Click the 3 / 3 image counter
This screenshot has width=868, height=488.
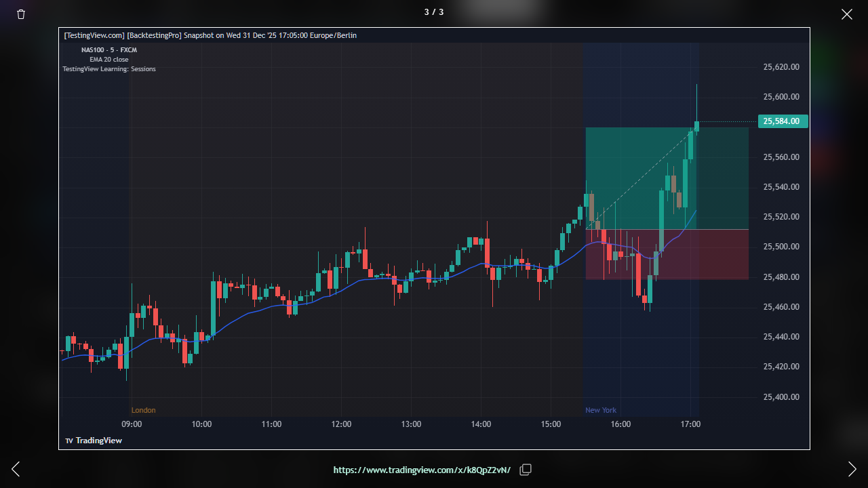[x=434, y=12]
